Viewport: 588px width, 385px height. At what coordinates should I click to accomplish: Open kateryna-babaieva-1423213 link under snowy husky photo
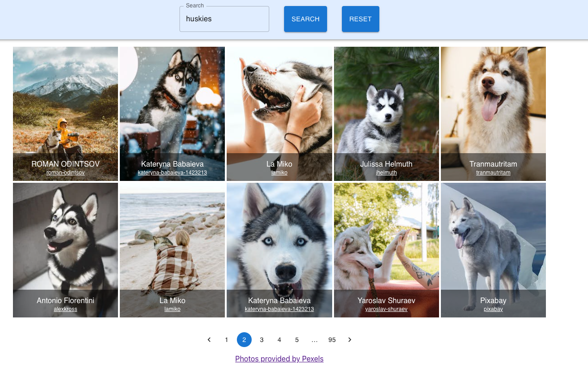click(172, 173)
